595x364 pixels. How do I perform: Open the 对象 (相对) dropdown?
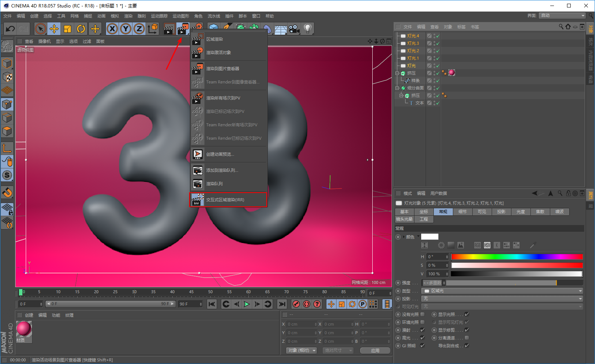[302, 350]
